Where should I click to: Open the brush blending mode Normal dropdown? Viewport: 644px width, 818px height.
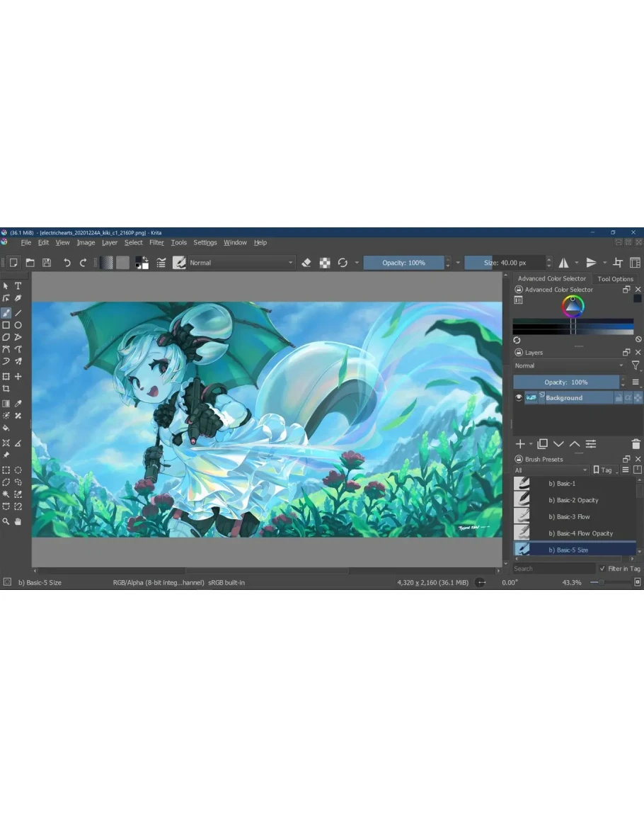point(241,263)
